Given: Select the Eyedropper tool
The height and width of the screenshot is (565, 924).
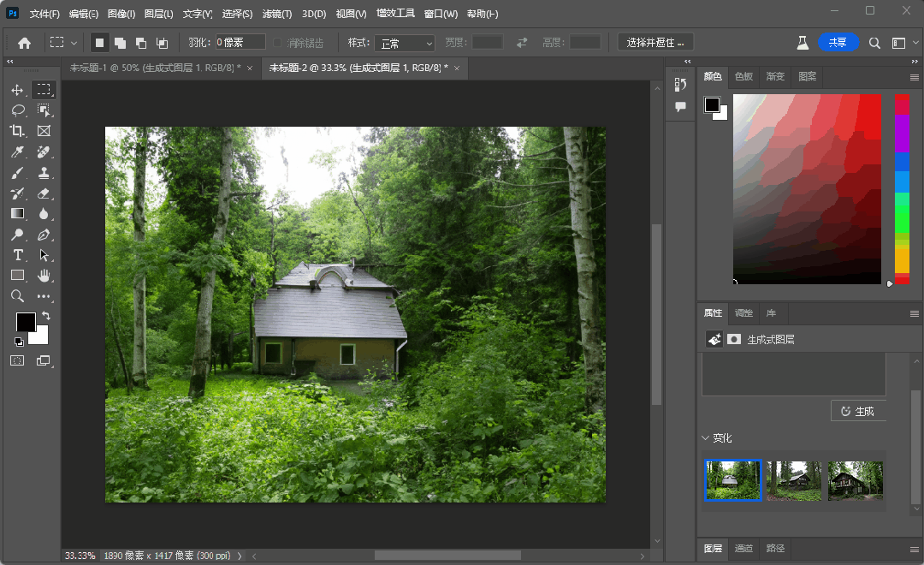Looking at the screenshot, I should coord(17,152).
